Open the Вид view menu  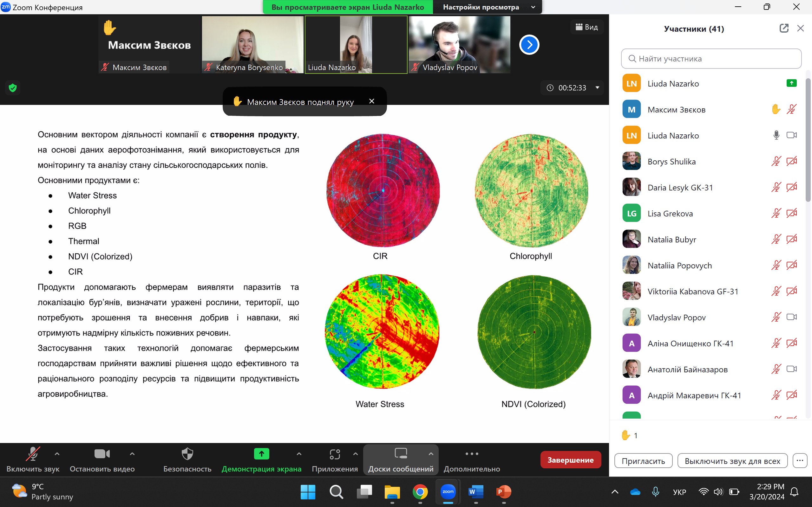586,27
